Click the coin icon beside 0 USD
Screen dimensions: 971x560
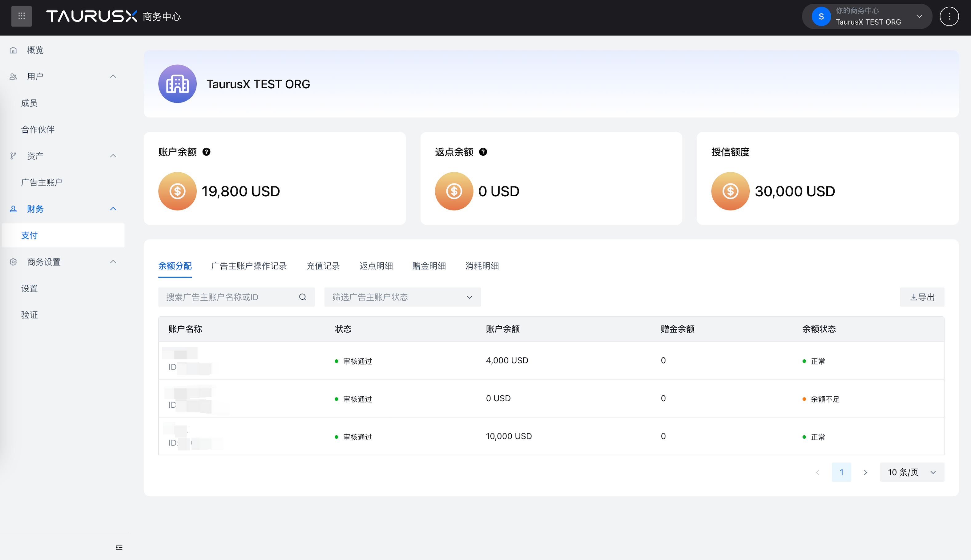(x=454, y=191)
